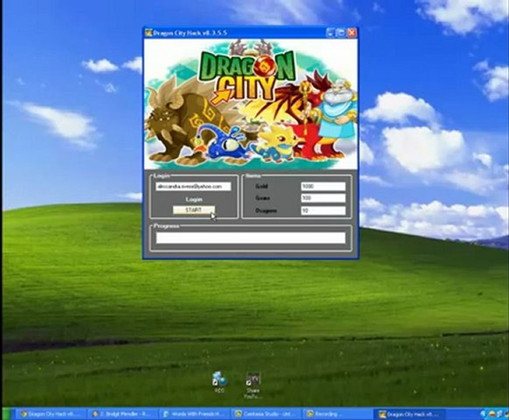Select the Dragons amount input field

point(324,211)
